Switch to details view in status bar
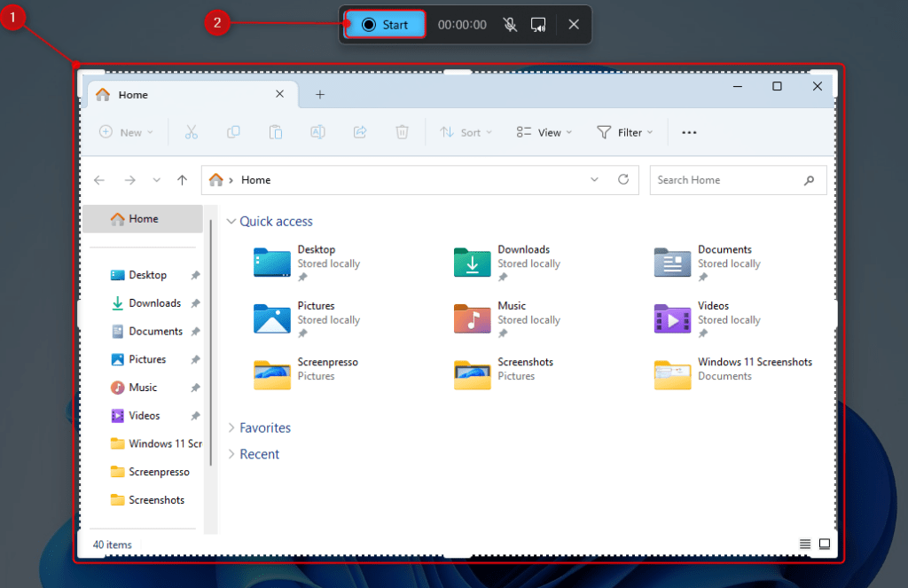 click(805, 544)
